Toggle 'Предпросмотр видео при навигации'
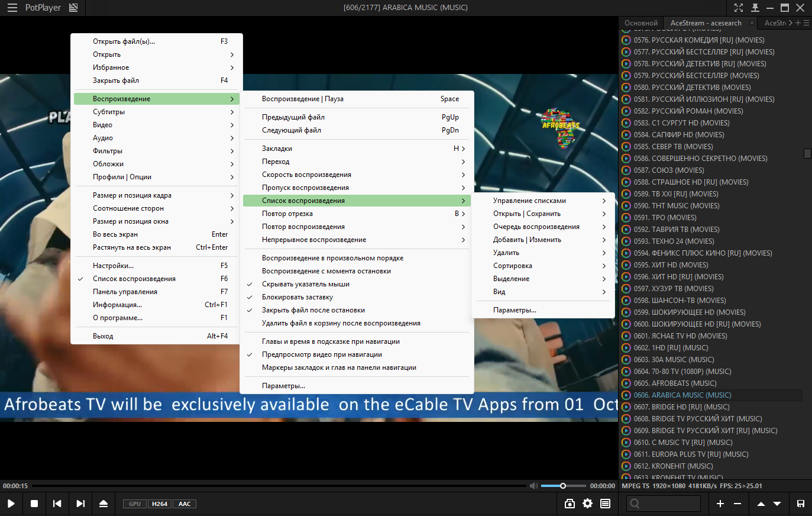This screenshot has height=516, width=812. (x=322, y=354)
